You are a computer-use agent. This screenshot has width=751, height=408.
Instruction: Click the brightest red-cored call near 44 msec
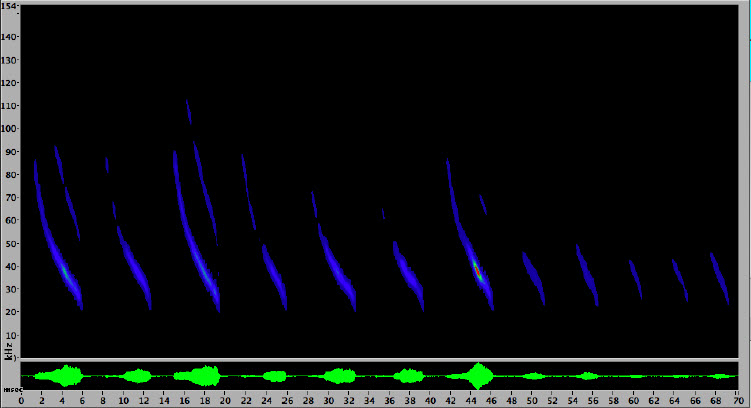(478, 270)
